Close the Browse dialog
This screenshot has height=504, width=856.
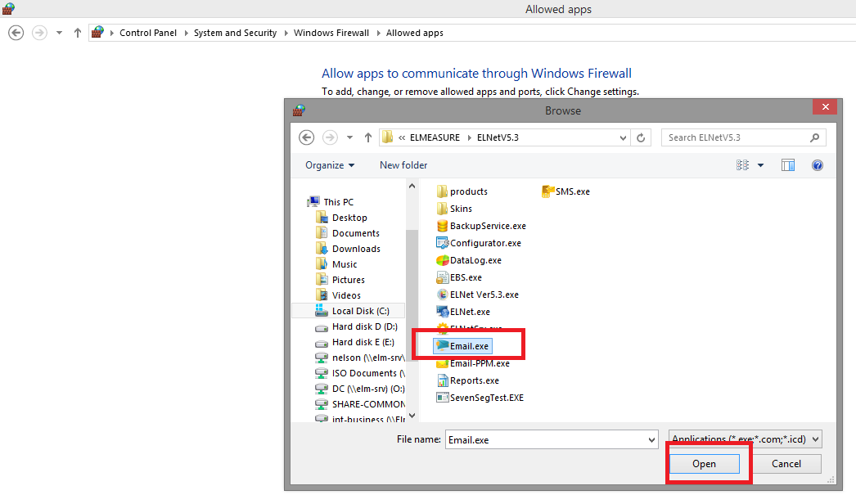tap(826, 107)
